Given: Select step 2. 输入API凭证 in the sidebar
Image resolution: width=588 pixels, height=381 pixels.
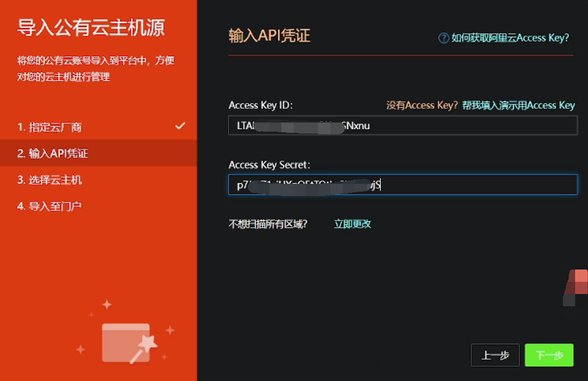Looking at the screenshot, I should pyautogui.click(x=53, y=154).
